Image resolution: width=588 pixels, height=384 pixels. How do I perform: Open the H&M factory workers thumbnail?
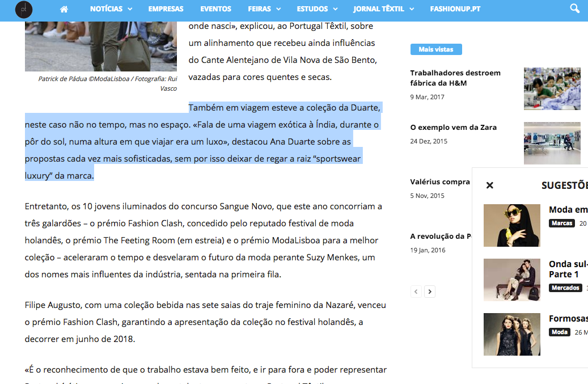pyautogui.click(x=552, y=89)
